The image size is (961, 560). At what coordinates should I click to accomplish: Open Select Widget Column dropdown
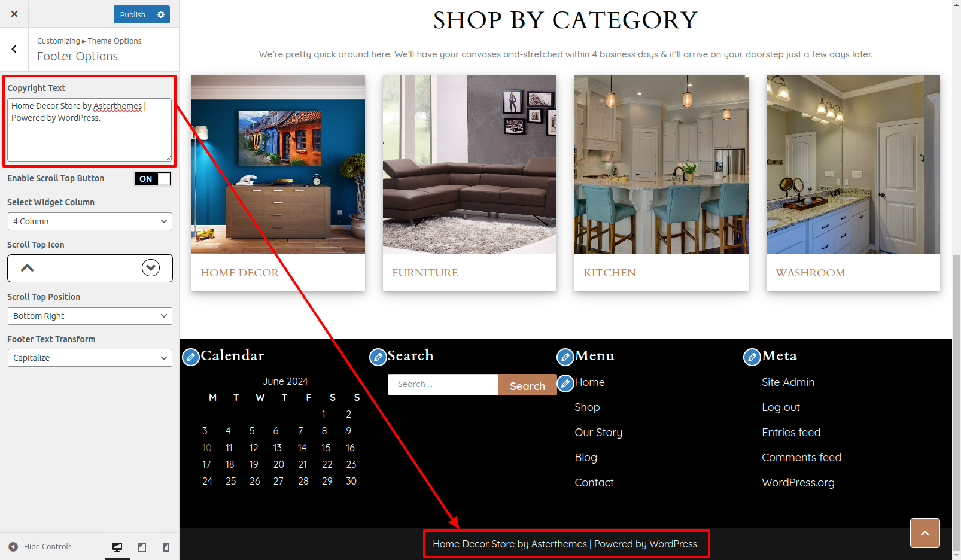coord(90,221)
